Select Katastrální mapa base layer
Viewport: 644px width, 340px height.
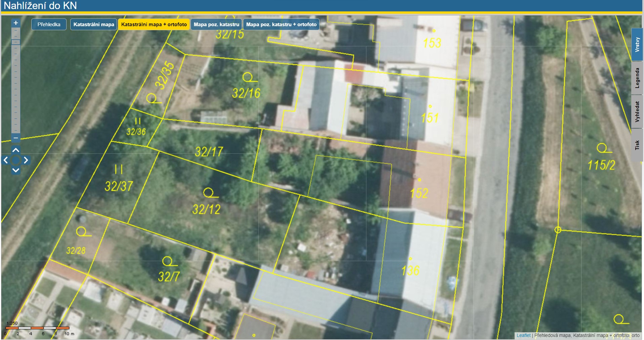point(94,25)
